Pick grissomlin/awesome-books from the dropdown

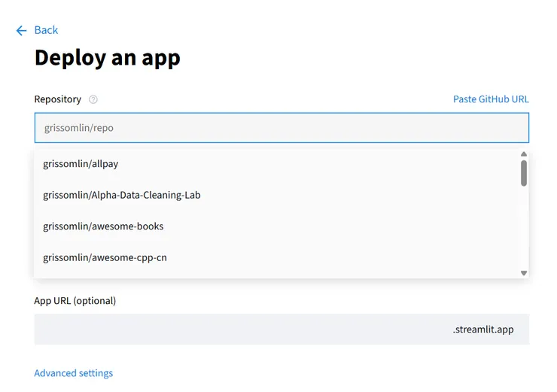[x=103, y=226]
